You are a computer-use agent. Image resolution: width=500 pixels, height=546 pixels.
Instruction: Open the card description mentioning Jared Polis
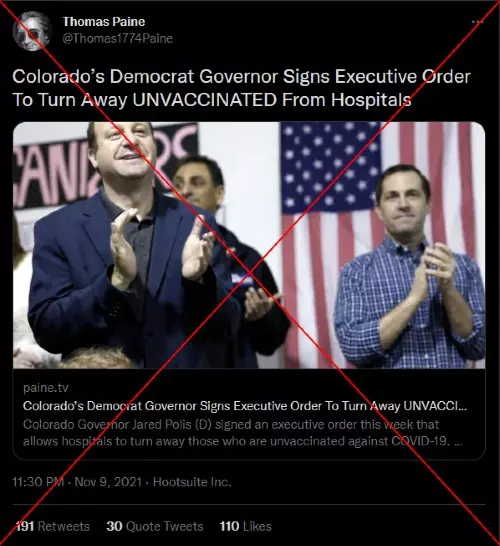(243, 433)
